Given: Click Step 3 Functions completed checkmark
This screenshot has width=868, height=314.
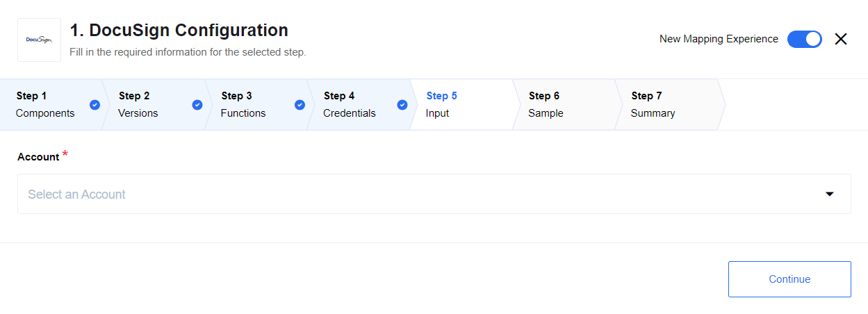Looking at the screenshot, I should point(300,105).
